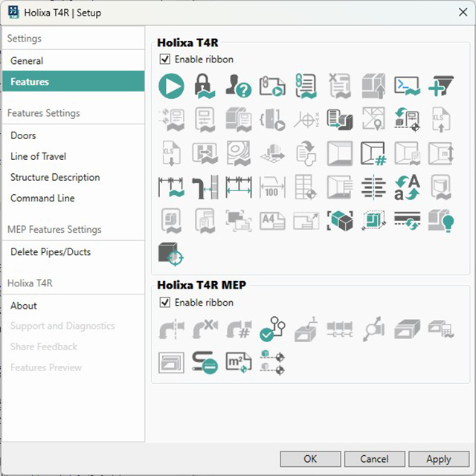Click the OK button
476x476 pixels.
coord(310,459)
